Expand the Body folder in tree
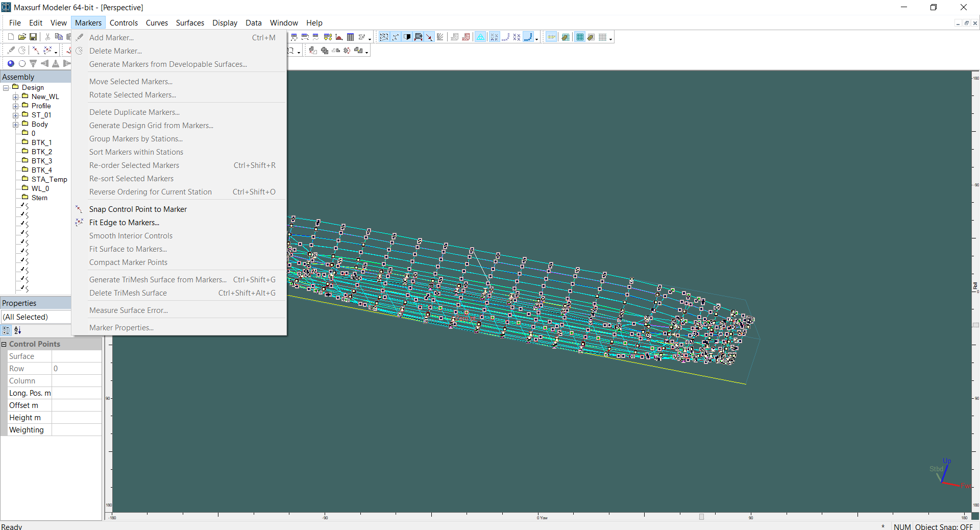This screenshot has width=980, height=530. (x=16, y=125)
